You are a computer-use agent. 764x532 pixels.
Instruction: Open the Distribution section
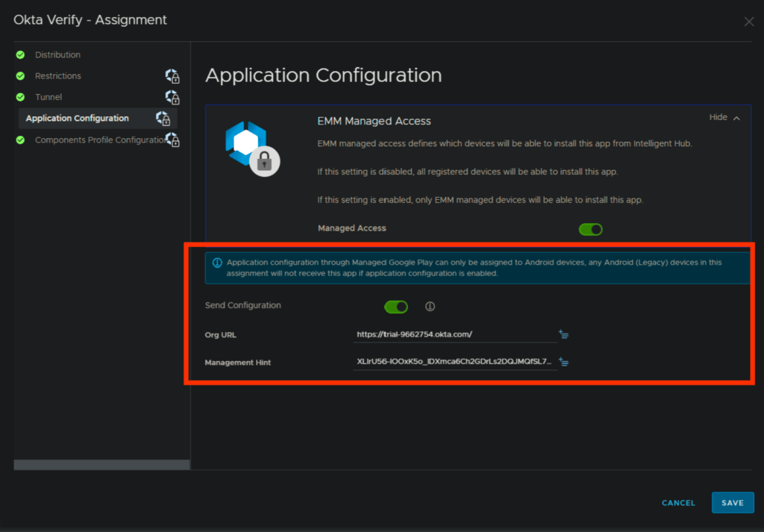click(57, 55)
